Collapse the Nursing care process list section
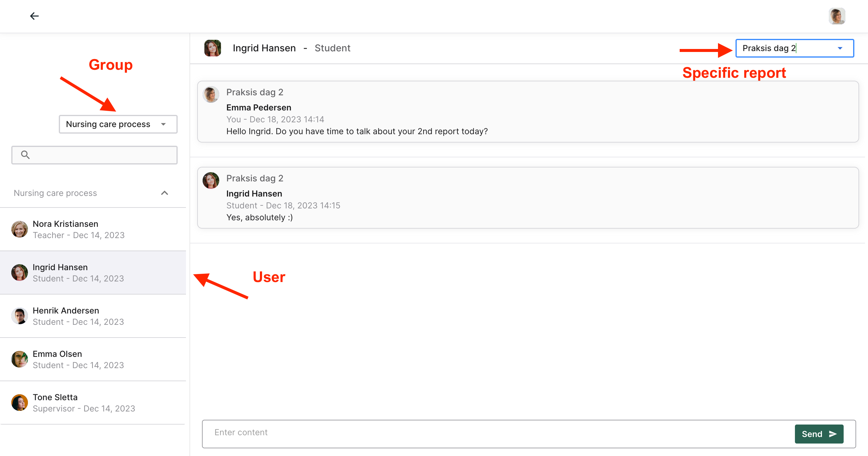 [x=165, y=193]
